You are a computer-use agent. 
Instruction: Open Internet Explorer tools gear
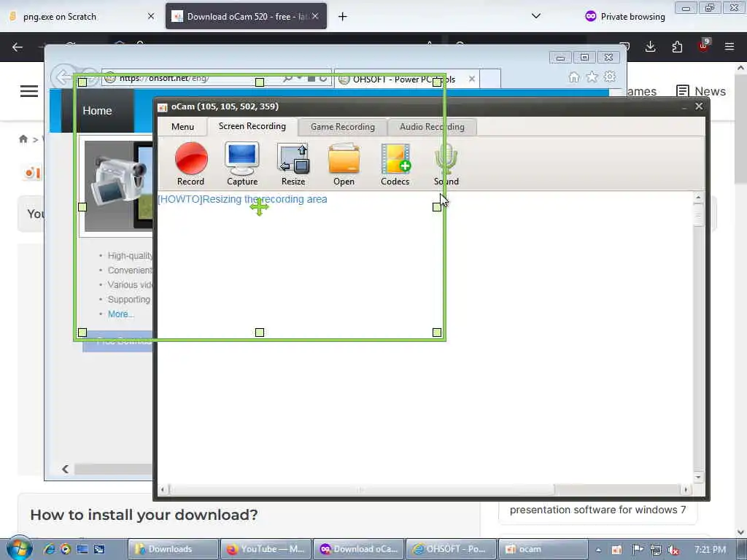(x=610, y=77)
